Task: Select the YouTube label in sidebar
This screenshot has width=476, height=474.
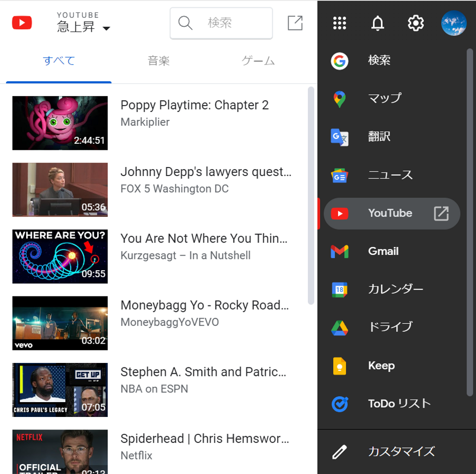Action: point(390,213)
